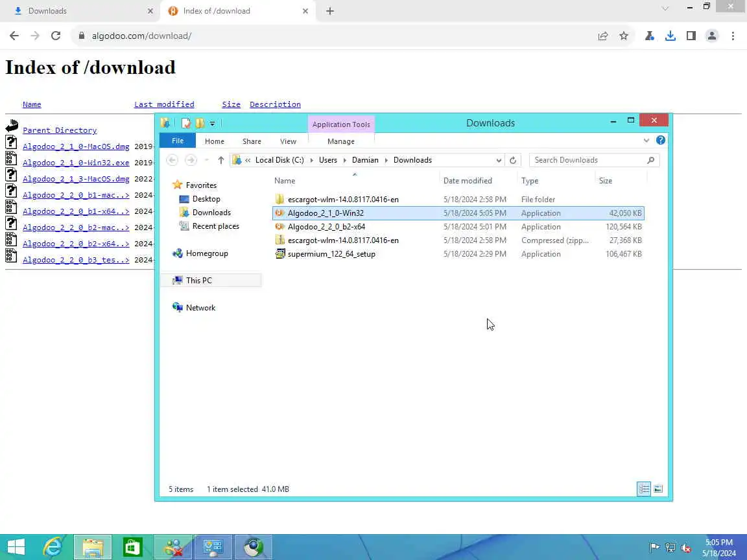This screenshot has height=560, width=747.
Task: Click the Properties icon in Explorer quick access toolbar
Action: tap(186, 123)
